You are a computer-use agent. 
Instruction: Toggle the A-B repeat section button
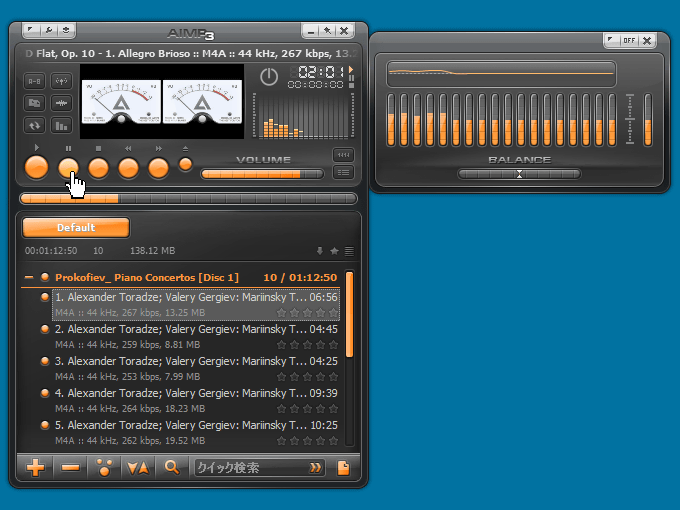[x=34, y=81]
